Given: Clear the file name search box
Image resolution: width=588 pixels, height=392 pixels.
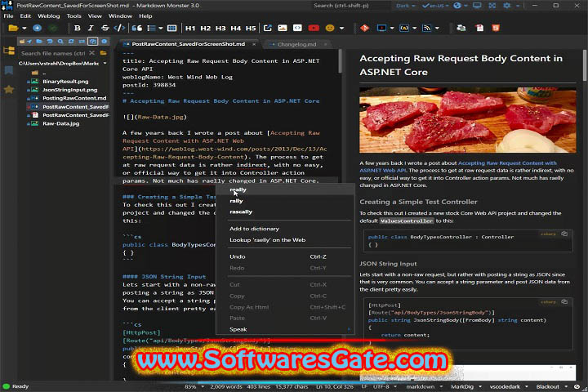Looking at the screenshot, I should pyautogui.click(x=91, y=53).
